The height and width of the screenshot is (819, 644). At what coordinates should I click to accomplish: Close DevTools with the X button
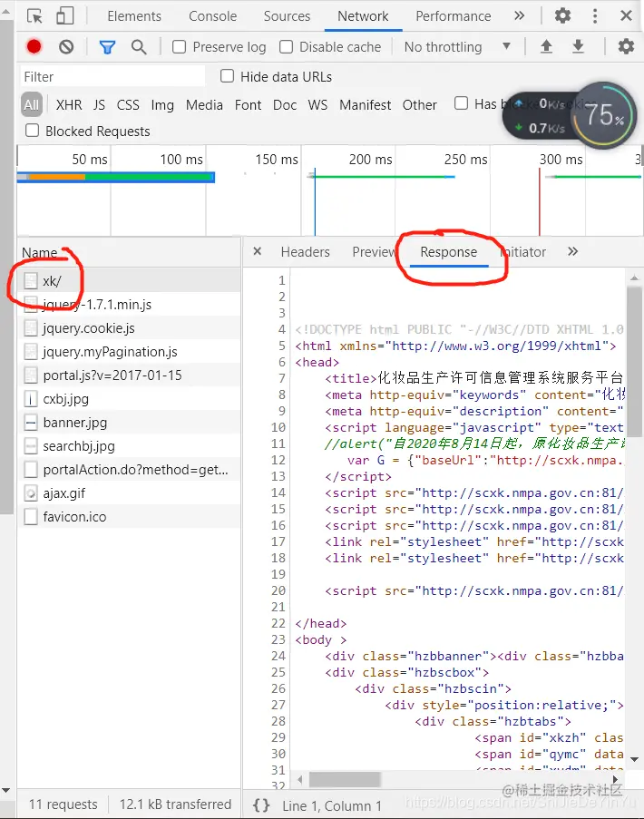pyautogui.click(x=626, y=15)
